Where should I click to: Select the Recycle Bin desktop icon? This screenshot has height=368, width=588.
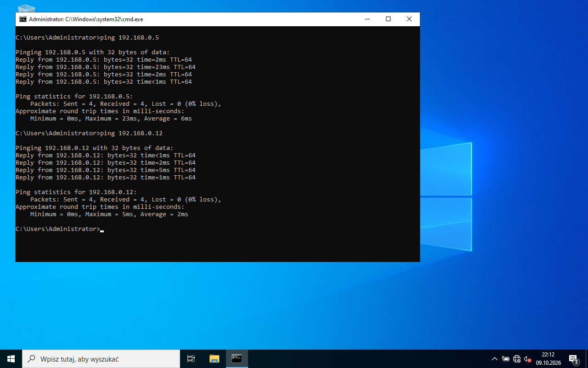click(26, 8)
